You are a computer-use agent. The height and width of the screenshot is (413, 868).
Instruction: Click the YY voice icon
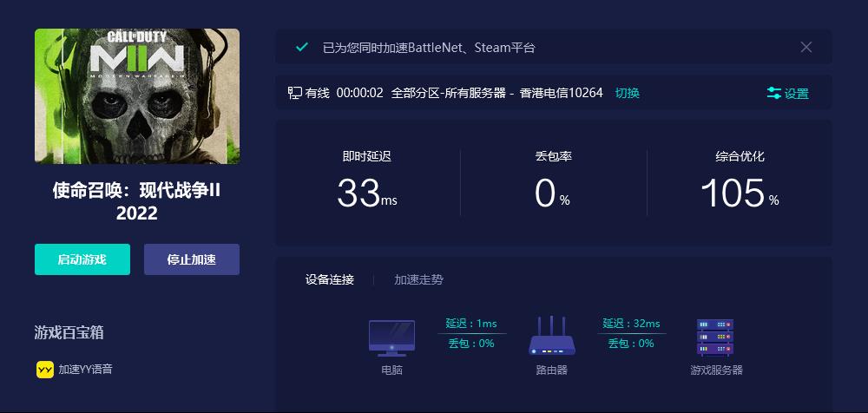click(45, 370)
